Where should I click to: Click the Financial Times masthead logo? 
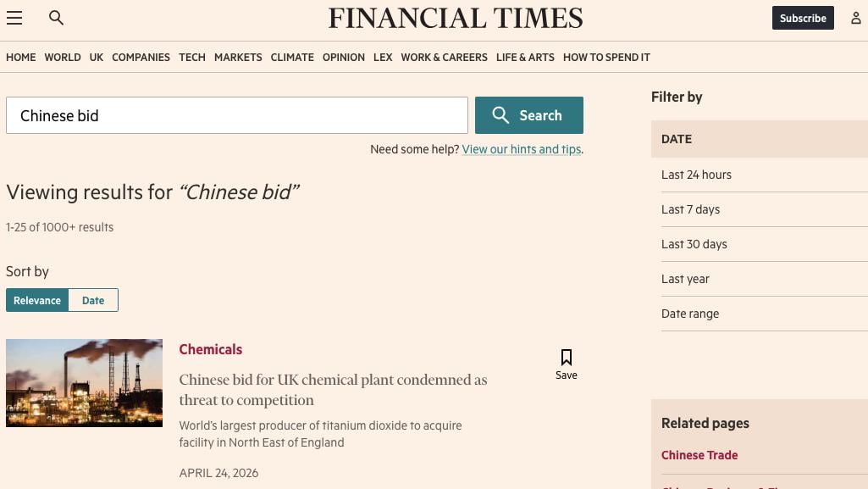pyautogui.click(x=456, y=18)
